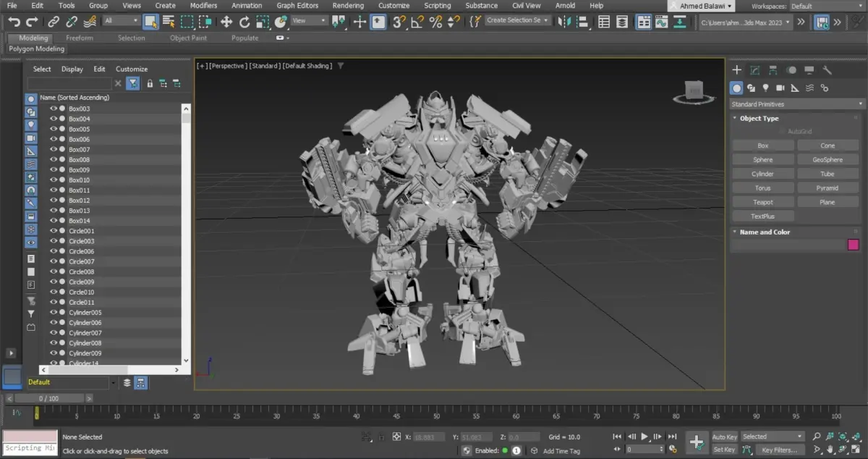Activate the Unlink Selection tool
This screenshot has height=459, width=868.
pos(72,22)
